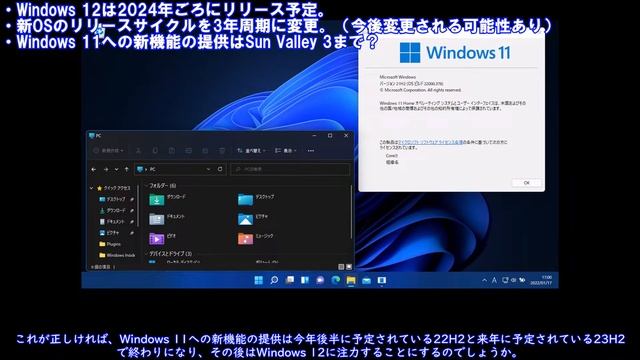Click the Cut toolbar icon

tap(138, 151)
